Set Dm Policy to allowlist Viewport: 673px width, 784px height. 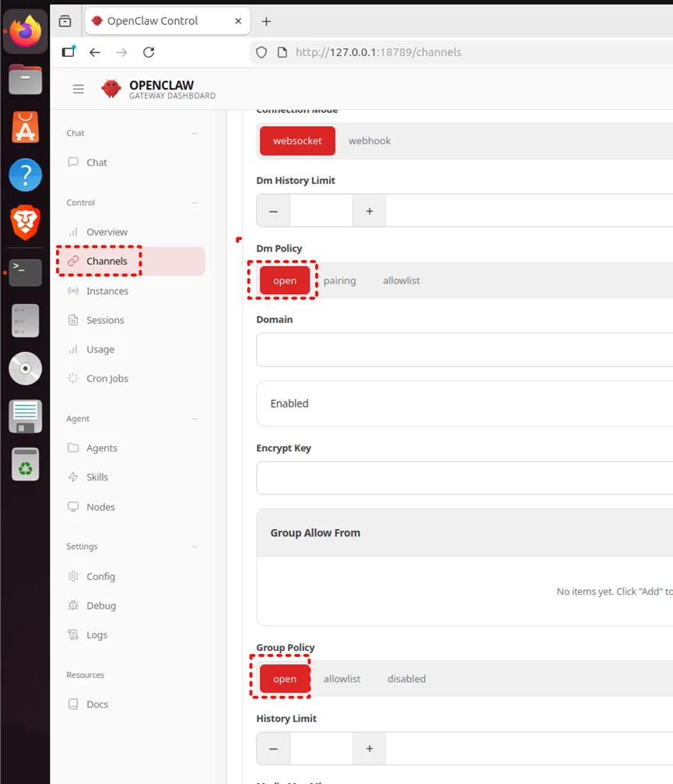pyautogui.click(x=401, y=280)
